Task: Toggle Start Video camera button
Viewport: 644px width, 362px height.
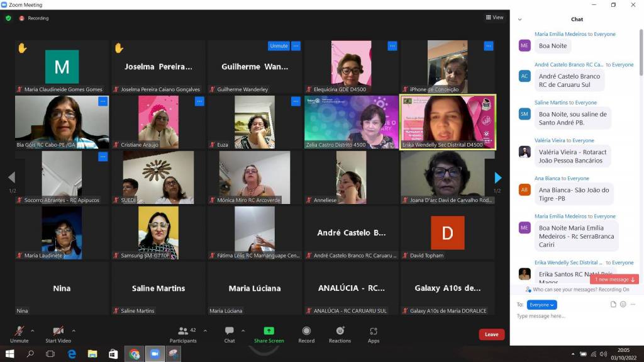Action: 58,331
